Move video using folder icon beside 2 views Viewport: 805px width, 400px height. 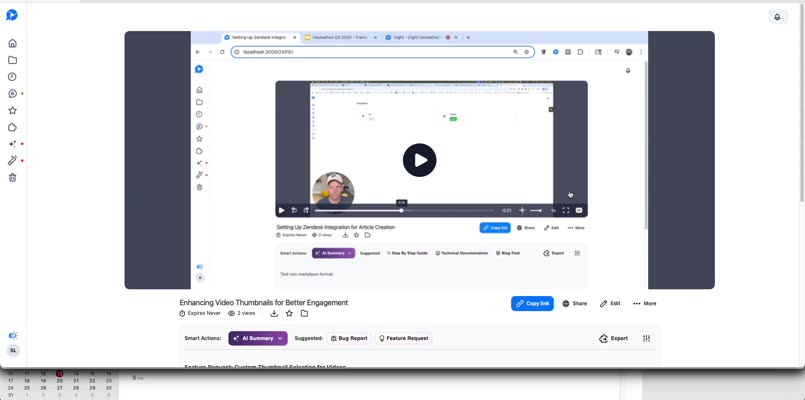(x=304, y=313)
